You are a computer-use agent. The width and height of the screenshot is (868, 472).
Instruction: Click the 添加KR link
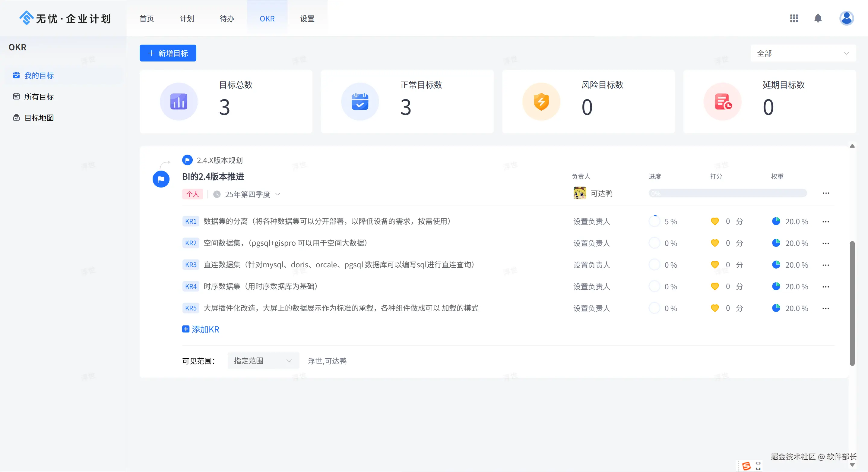201,329
